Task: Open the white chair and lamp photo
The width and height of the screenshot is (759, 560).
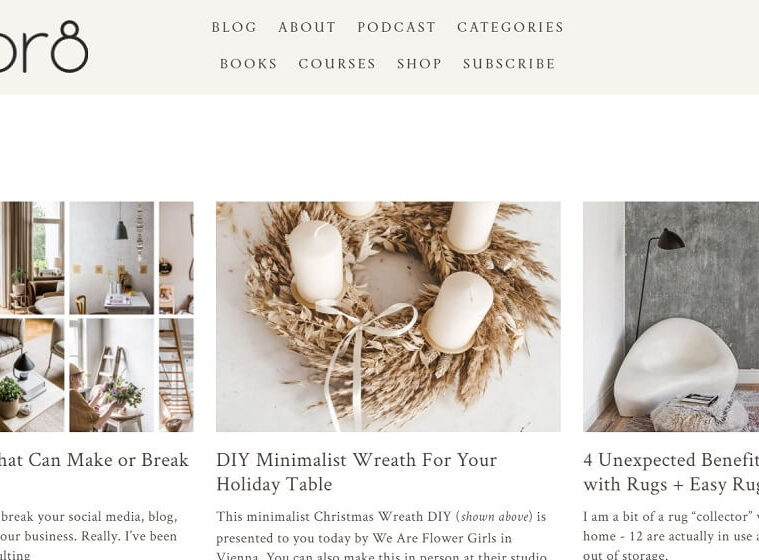Action: click(671, 317)
